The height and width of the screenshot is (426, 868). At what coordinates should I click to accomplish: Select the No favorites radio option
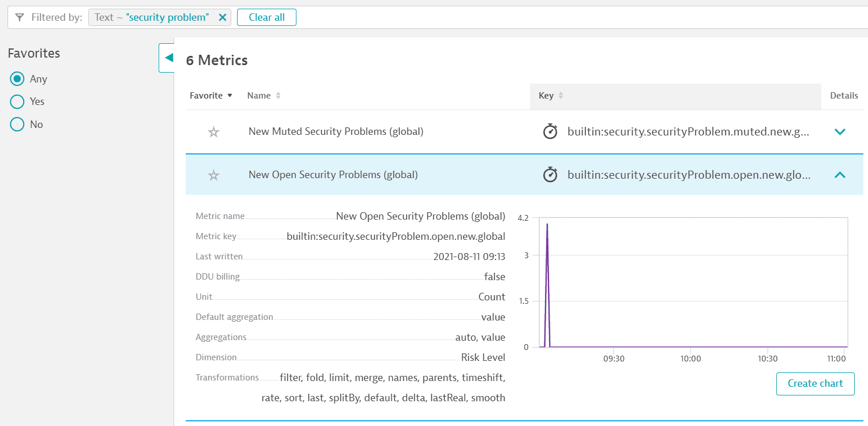point(17,125)
